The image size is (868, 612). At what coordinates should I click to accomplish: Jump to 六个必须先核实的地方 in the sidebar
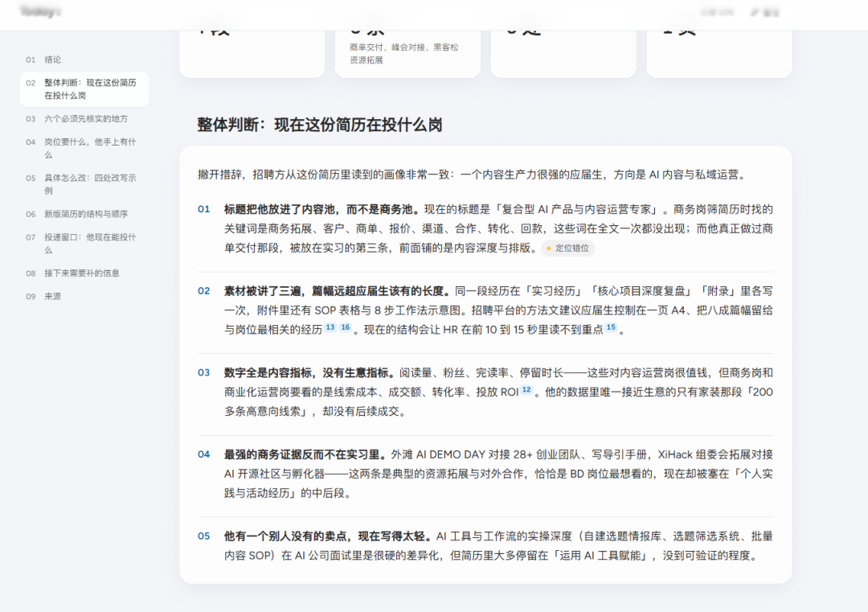pos(84,119)
